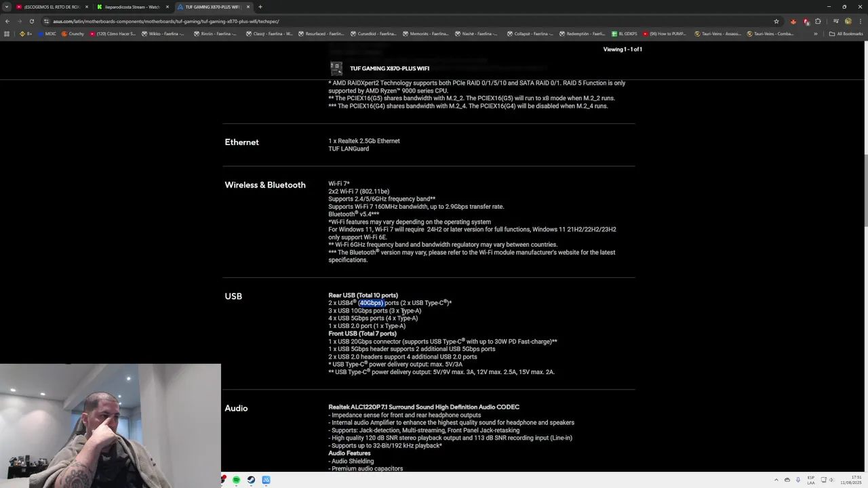Open the Memoriés - Faerlina bookmark
This screenshot has width=868, height=488.
pos(426,34)
